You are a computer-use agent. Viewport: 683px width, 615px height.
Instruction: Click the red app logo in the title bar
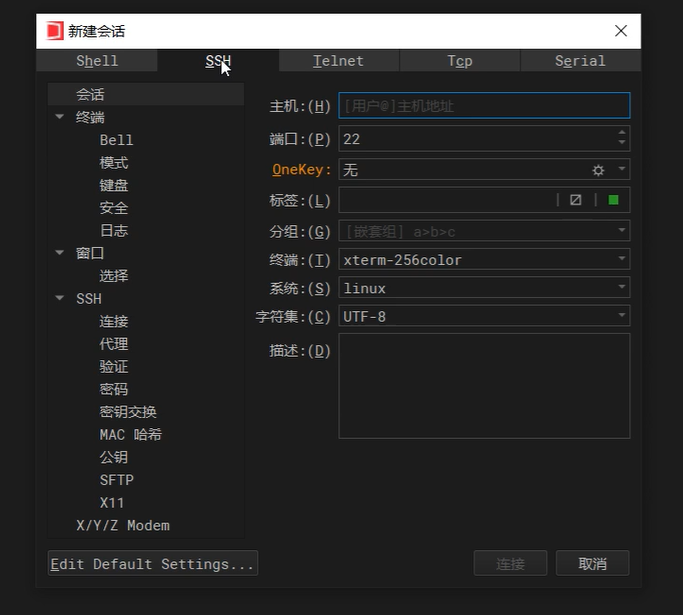[x=55, y=31]
